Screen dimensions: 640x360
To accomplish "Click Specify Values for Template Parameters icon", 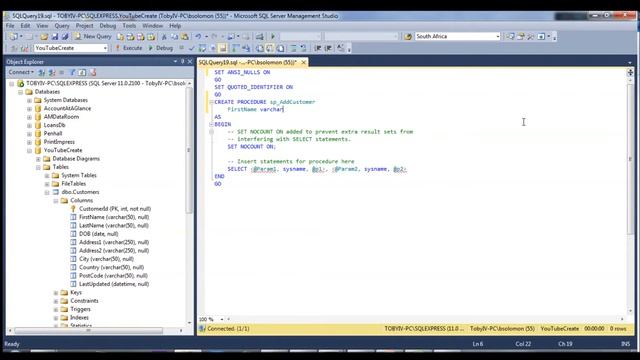I will (340, 48).
